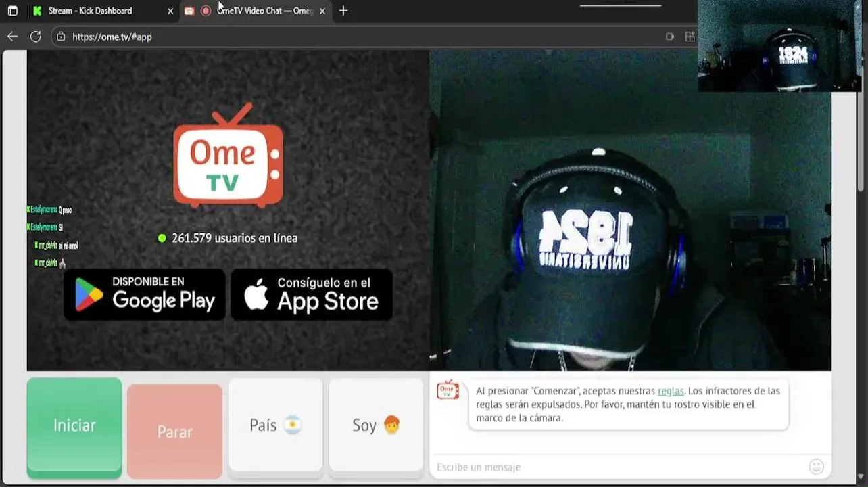Click the streamer webcam overlay thumbnail
This screenshot has width=868, height=487.
click(780, 46)
